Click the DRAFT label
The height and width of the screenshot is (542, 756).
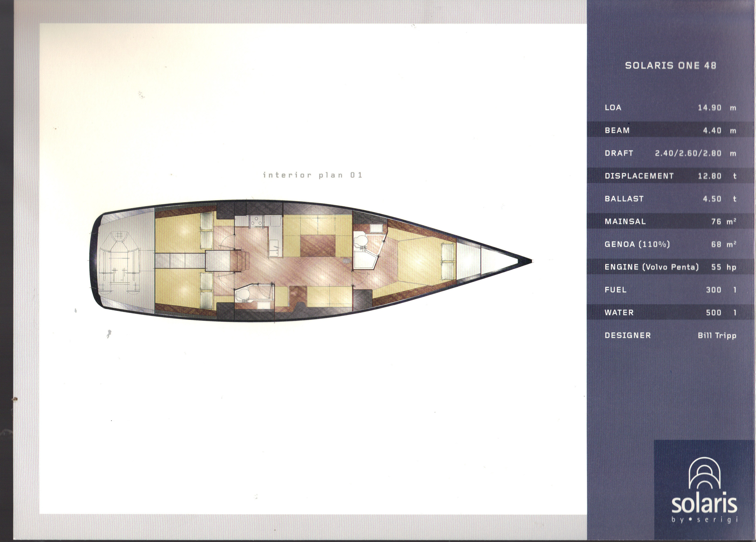(x=619, y=153)
